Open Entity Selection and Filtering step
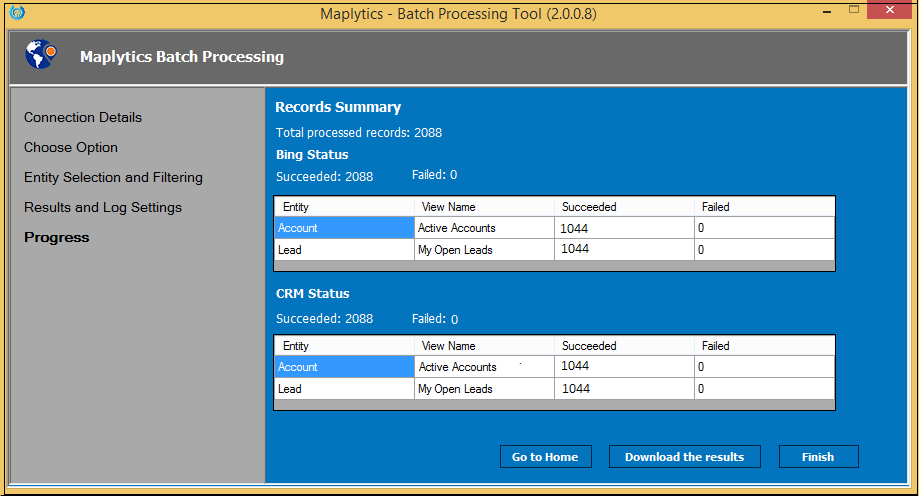Viewport: 919px width, 496px height. [113, 177]
